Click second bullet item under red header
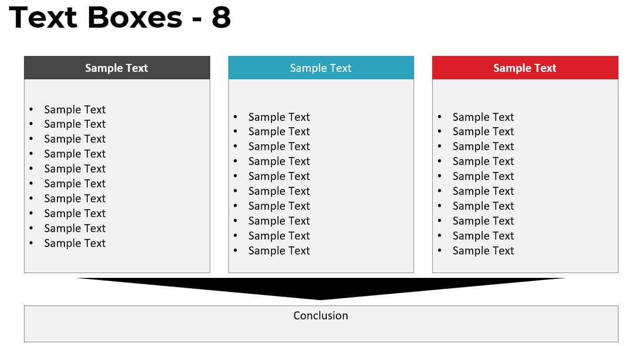 (x=483, y=131)
